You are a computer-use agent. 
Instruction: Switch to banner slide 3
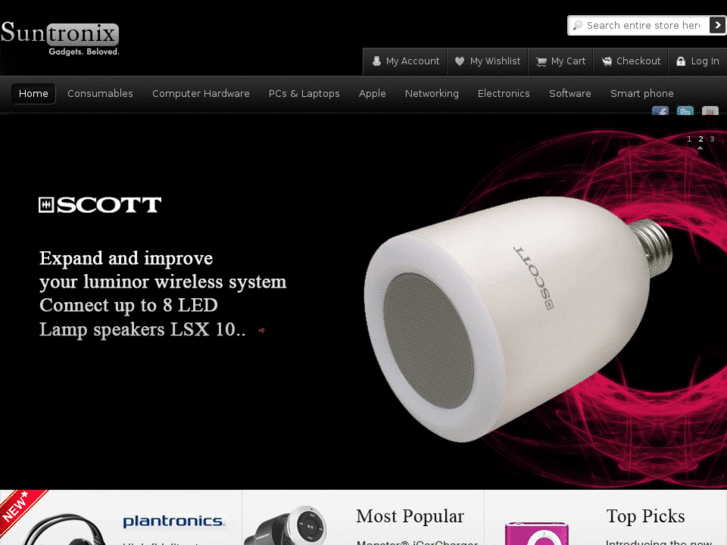712,139
